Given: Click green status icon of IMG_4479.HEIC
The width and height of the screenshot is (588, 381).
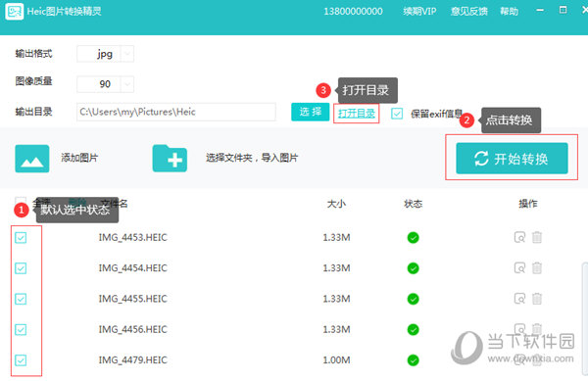Looking at the screenshot, I should [413, 360].
